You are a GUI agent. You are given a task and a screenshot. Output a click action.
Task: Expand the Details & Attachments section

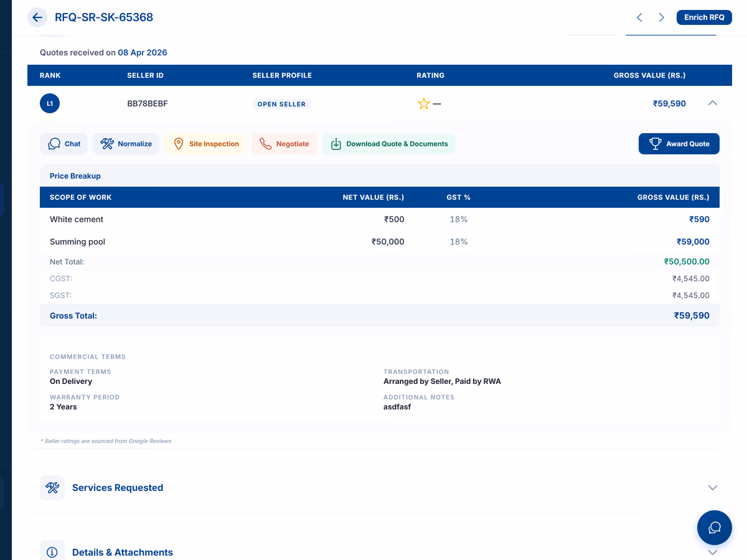713,552
